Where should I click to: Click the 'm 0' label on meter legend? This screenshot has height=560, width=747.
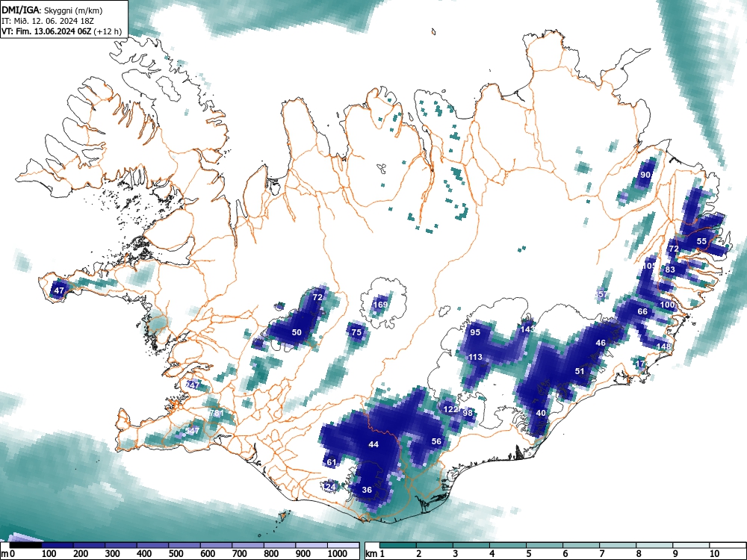pyautogui.click(x=8, y=554)
